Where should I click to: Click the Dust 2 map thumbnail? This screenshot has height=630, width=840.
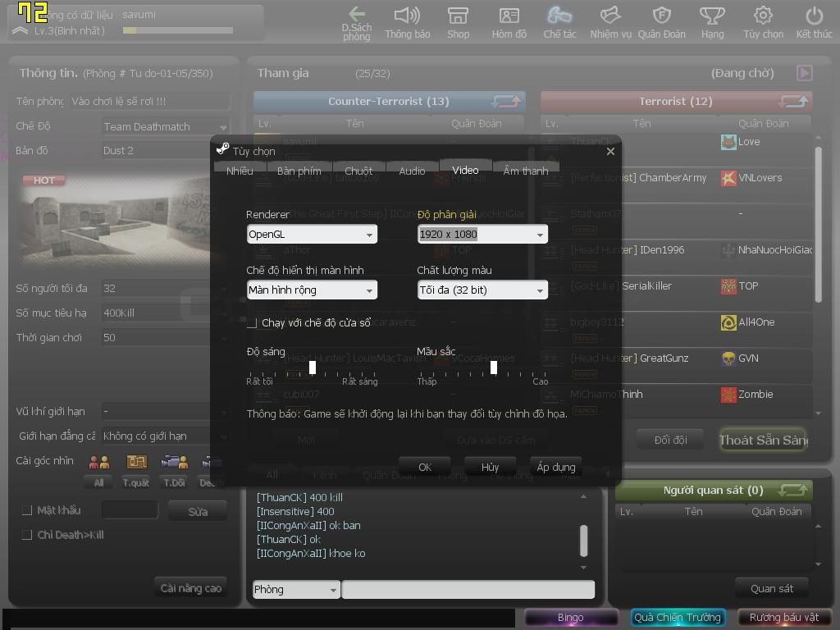tap(115, 220)
